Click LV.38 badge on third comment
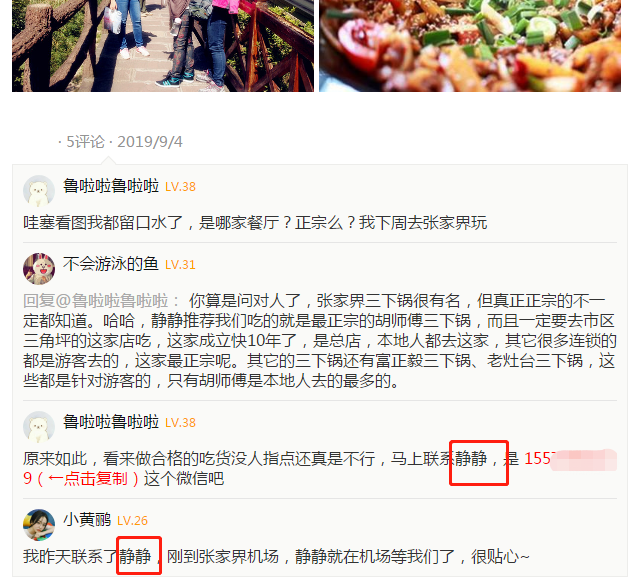The image size is (635, 585). point(180,423)
